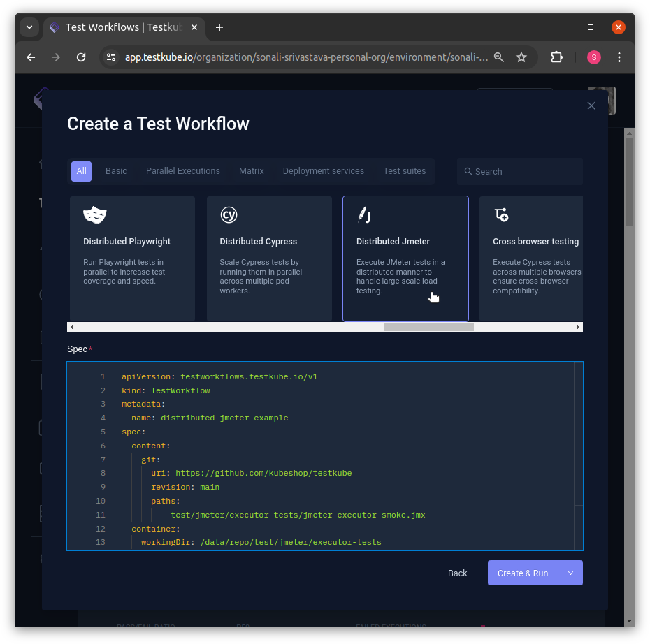Switch to Parallel Executions tab
Viewport: 650px width, 644px height.
183,171
